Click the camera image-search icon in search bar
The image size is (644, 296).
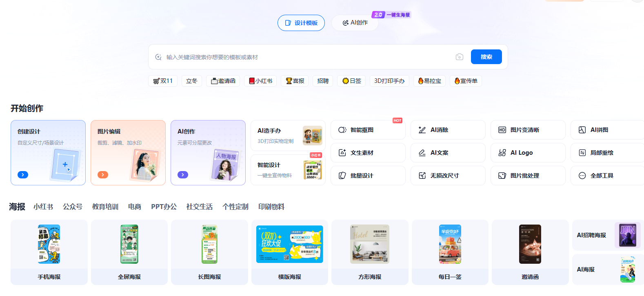[x=459, y=57]
